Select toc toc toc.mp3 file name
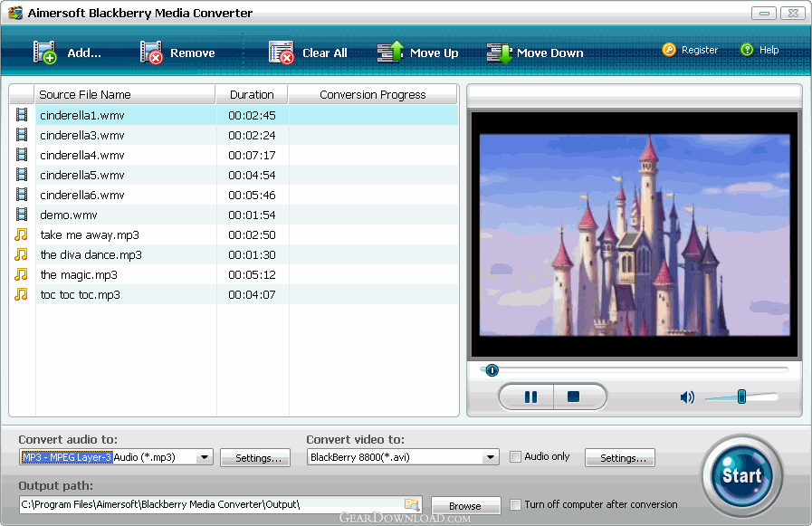This screenshot has height=526, width=812. [81, 294]
